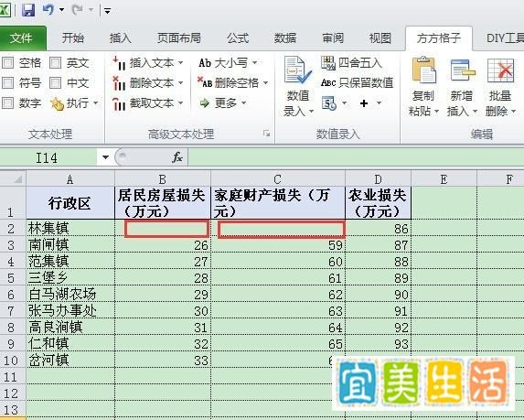This screenshot has width=524, height=420.
Task: Click the Save icon in quick access toolbar
Action: [28, 10]
